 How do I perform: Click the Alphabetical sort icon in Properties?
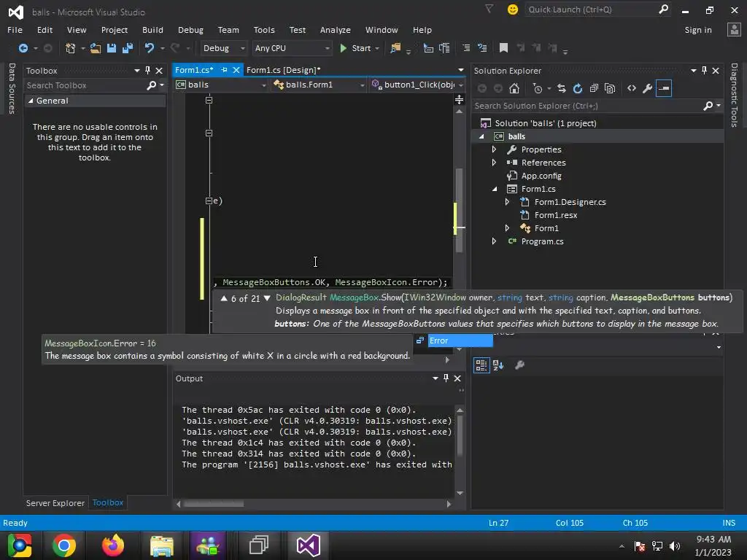pos(498,365)
